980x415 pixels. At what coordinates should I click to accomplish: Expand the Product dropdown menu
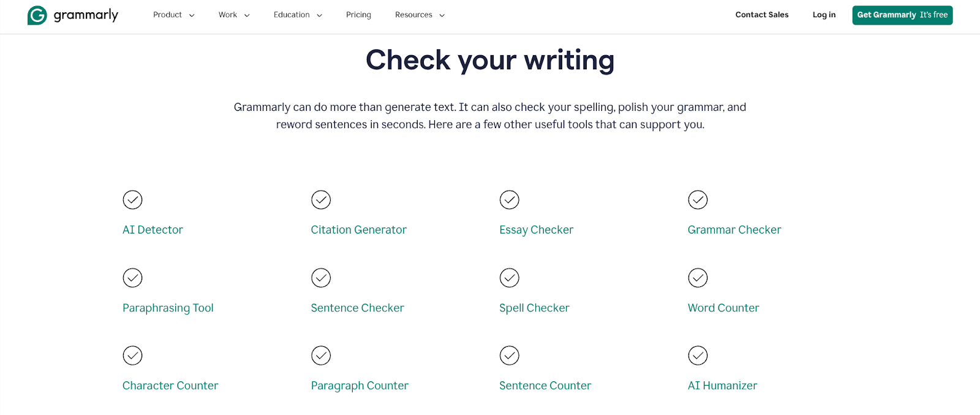173,15
